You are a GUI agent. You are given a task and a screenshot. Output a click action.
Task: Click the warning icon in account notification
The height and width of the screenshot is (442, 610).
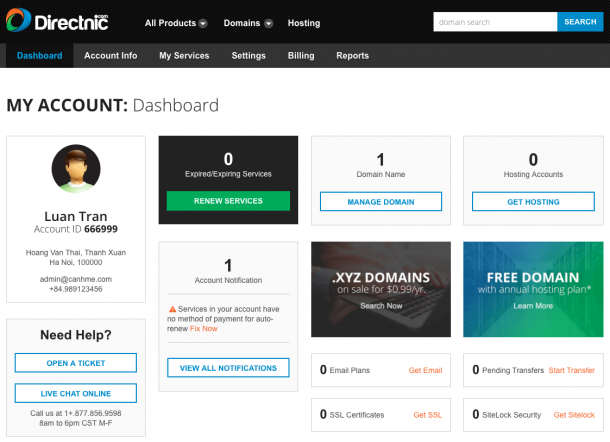pos(172,309)
